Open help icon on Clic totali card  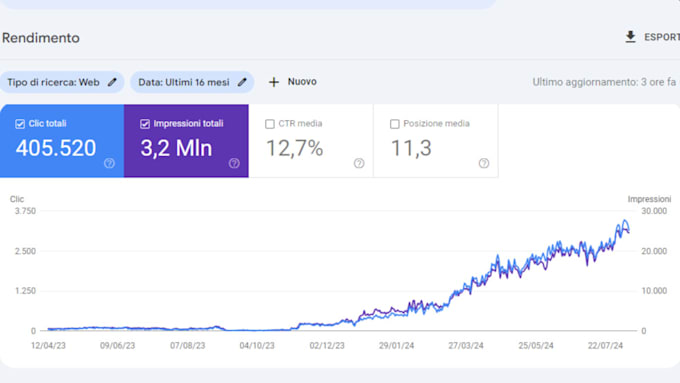pos(109,163)
